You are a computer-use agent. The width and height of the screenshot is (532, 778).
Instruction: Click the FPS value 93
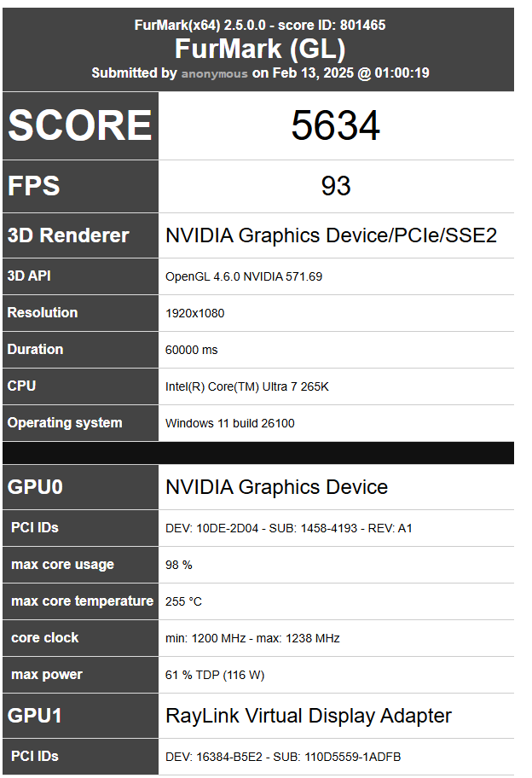tap(335, 186)
